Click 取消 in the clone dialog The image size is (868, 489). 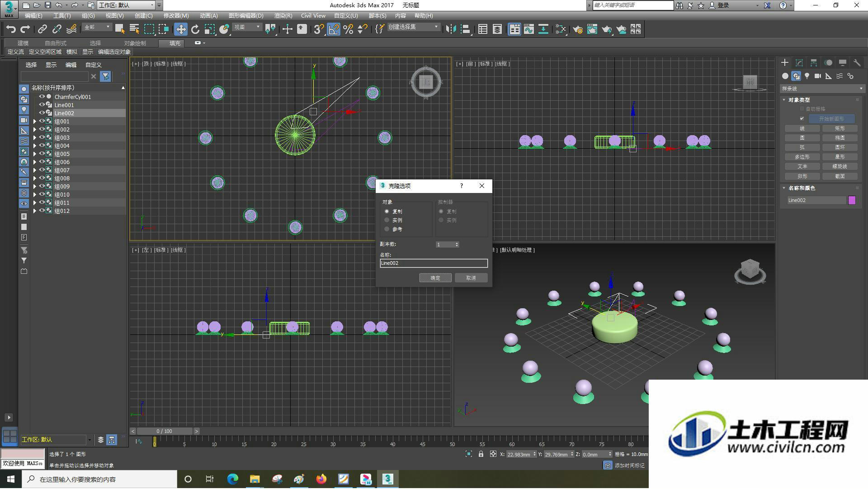471,278
